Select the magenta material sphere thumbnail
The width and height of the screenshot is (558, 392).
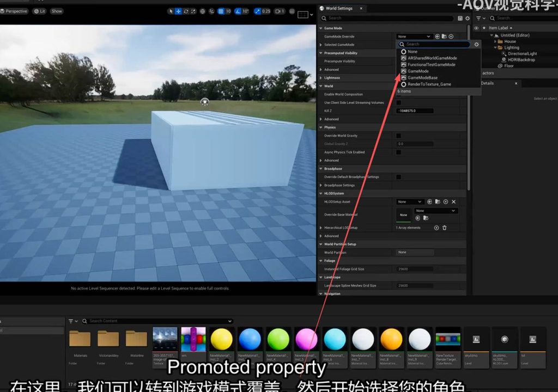click(x=306, y=339)
